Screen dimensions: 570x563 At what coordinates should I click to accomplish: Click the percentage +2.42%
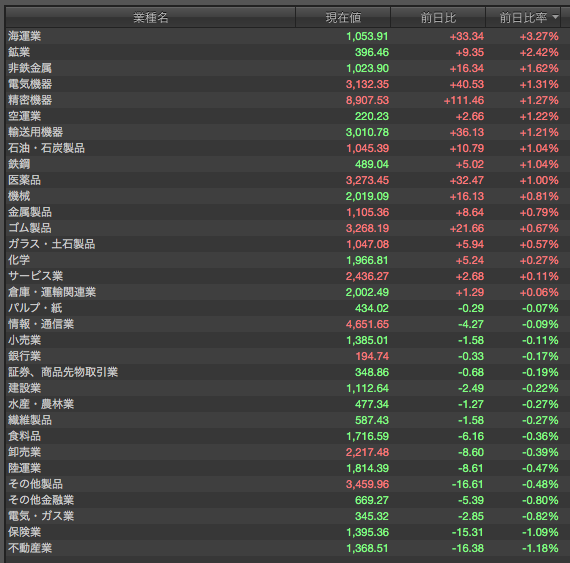tap(539, 52)
